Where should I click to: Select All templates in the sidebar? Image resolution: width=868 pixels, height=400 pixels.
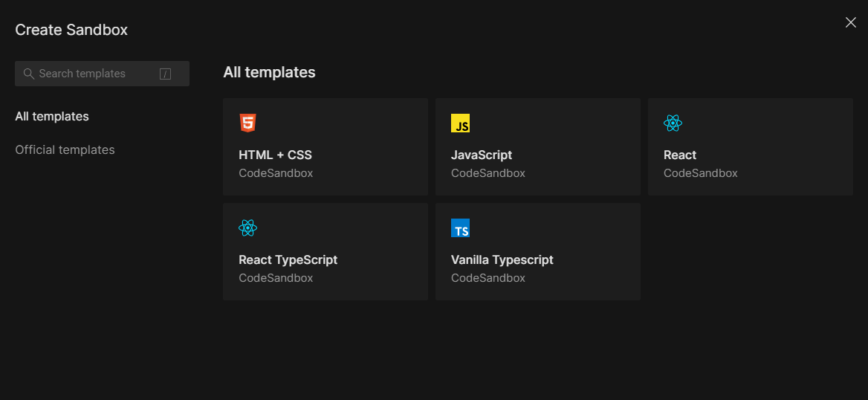52,116
